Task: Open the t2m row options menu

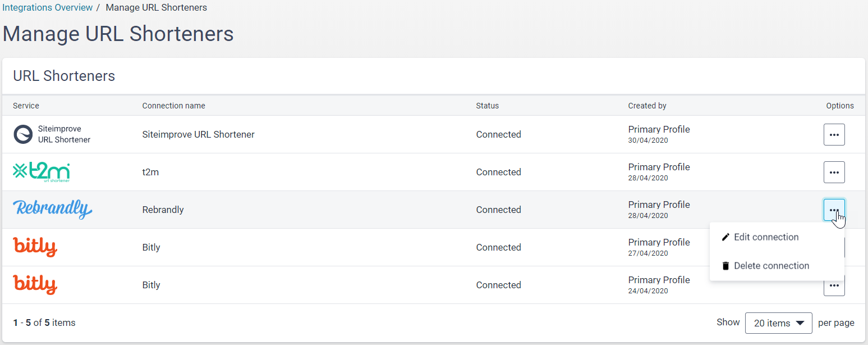Action: (834, 172)
